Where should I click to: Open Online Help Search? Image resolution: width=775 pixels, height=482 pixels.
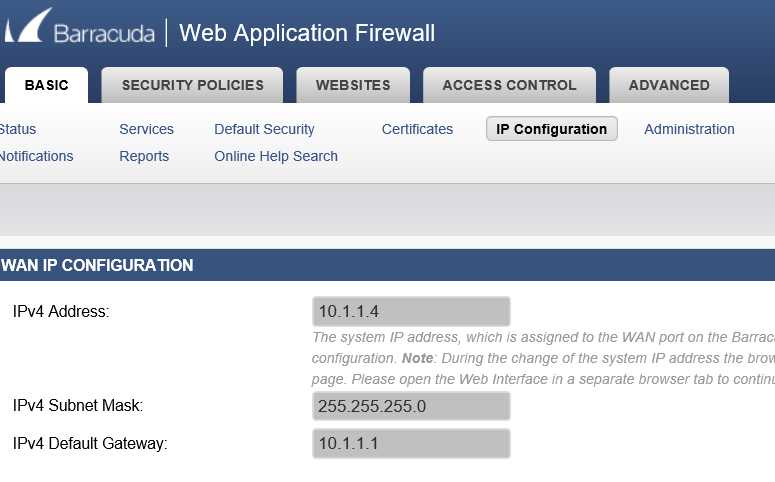(276, 156)
